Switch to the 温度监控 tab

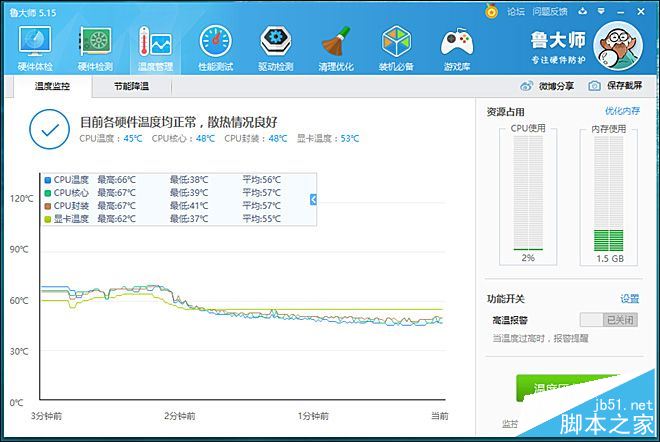tap(52, 86)
